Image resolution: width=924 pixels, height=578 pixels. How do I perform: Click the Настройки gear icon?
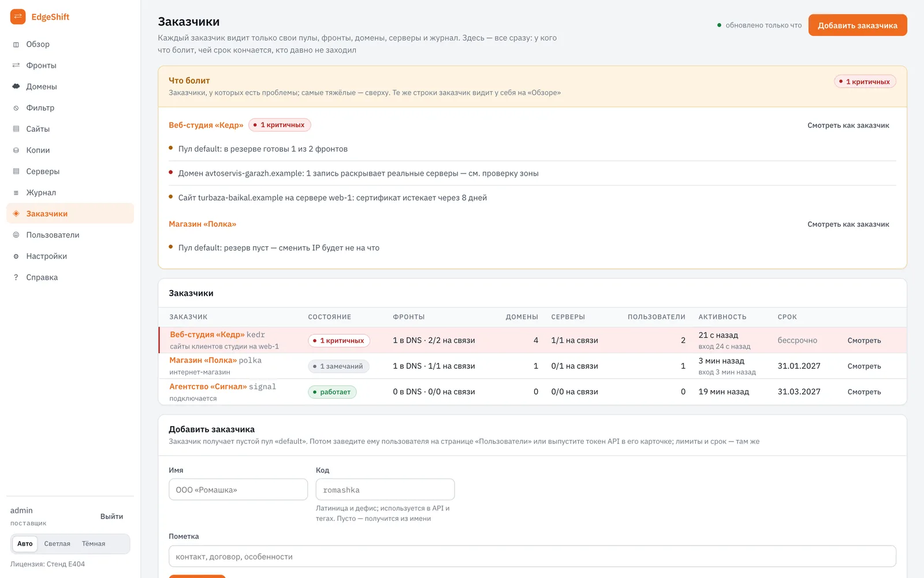click(16, 256)
